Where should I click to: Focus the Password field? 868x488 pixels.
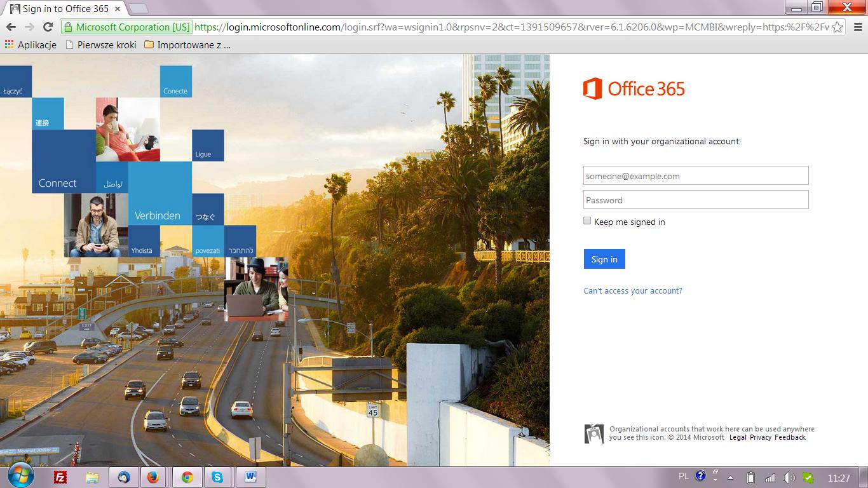coord(696,200)
